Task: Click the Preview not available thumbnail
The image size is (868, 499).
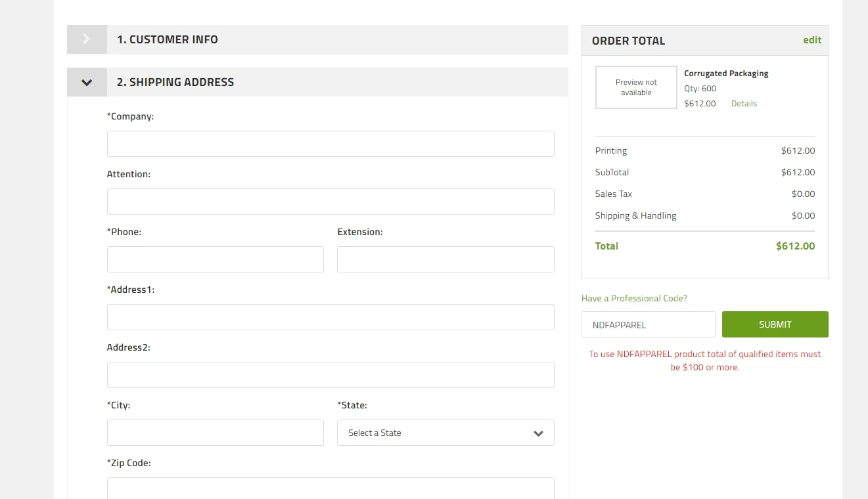Action: (x=636, y=87)
